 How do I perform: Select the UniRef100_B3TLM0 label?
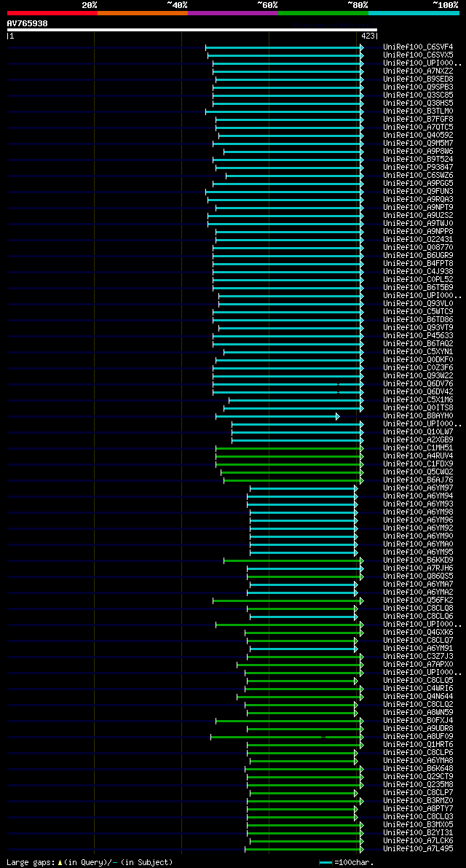pyautogui.click(x=418, y=112)
